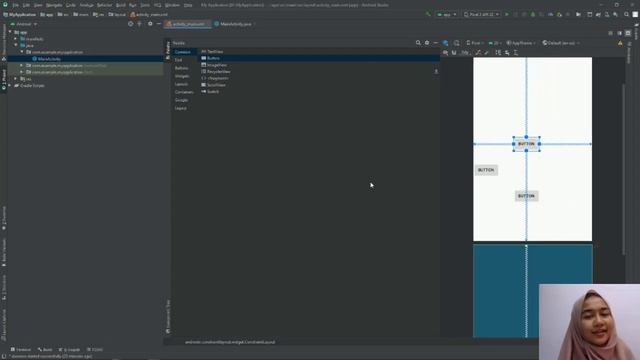The height and width of the screenshot is (360, 640).
Task: Open the Pixel device selector dropdown
Action: pos(481,14)
